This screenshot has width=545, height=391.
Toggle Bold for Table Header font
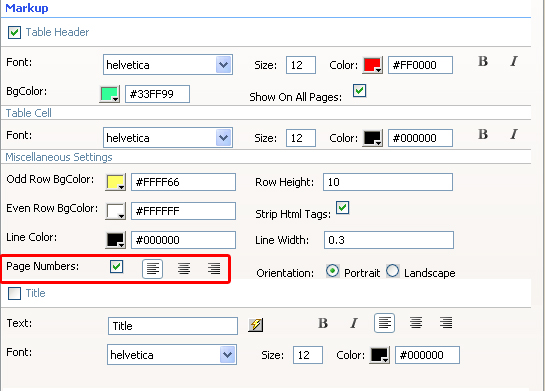(x=483, y=62)
